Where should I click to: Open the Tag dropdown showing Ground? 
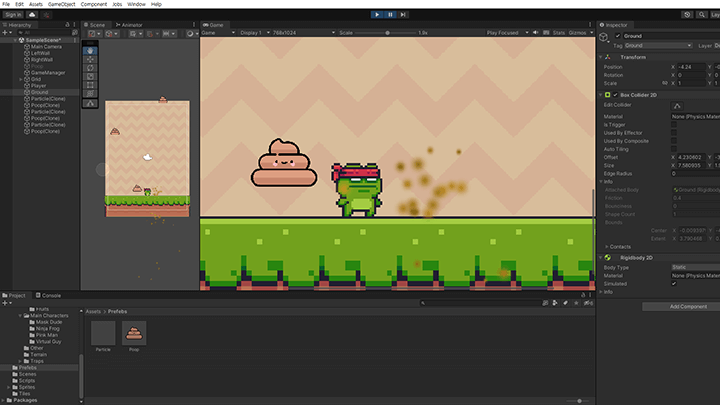point(658,45)
